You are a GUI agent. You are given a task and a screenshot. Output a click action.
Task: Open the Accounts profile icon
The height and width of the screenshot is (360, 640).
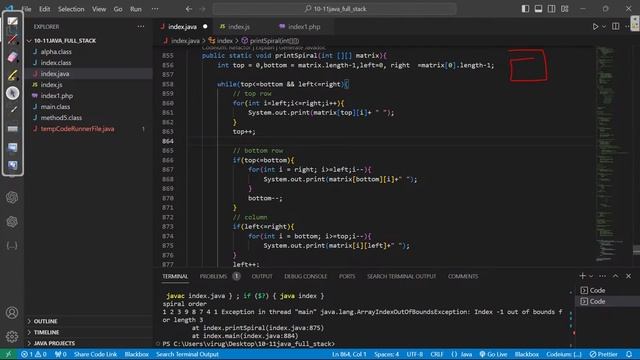point(12,313)
